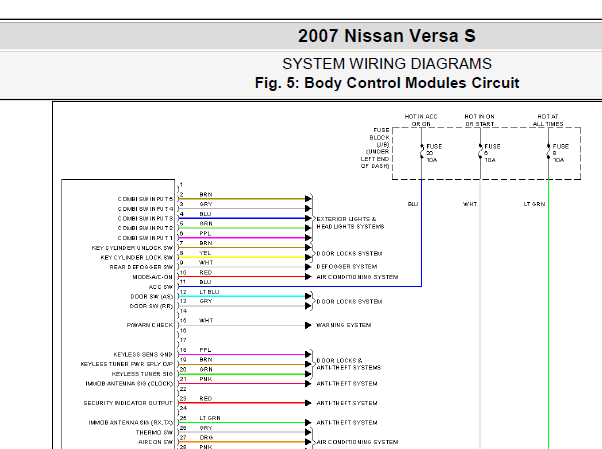Click the 'LT BLU' wire color label at pin 12
Image resolution: width=602 pixels, height=449 pixels.
tap(209, 292)
